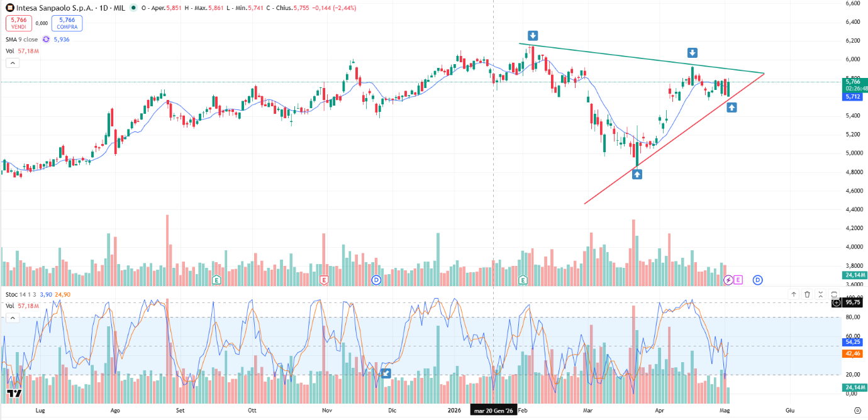Select the Stoc 14 1 3 indicator legend
868x420 pixels.
(21, 294)
